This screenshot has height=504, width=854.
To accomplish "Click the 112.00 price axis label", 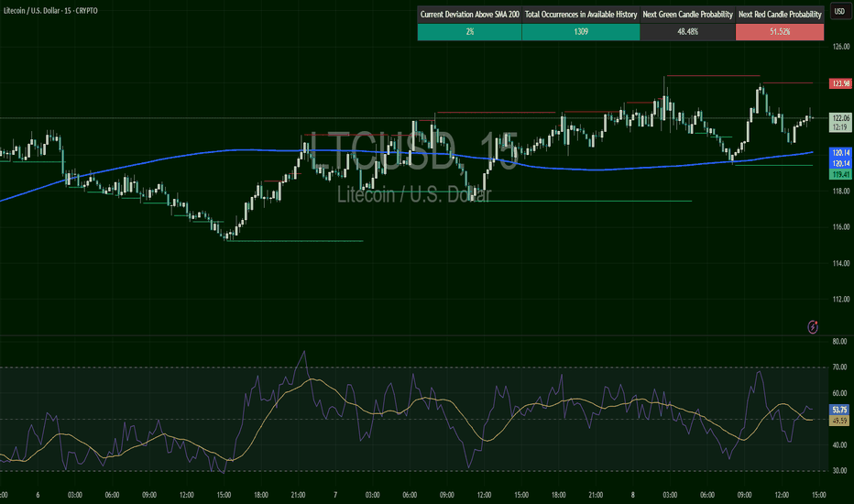I will pos(841,299).
